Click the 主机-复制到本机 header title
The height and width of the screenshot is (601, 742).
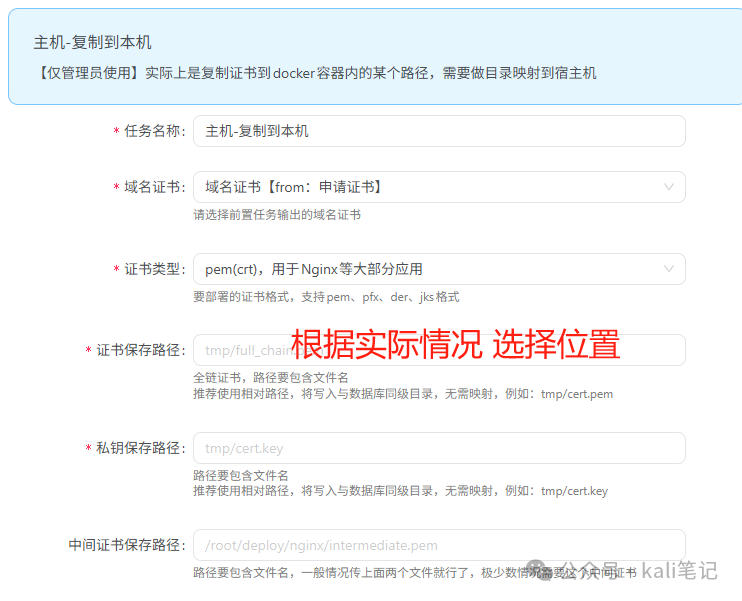[92, 43]
